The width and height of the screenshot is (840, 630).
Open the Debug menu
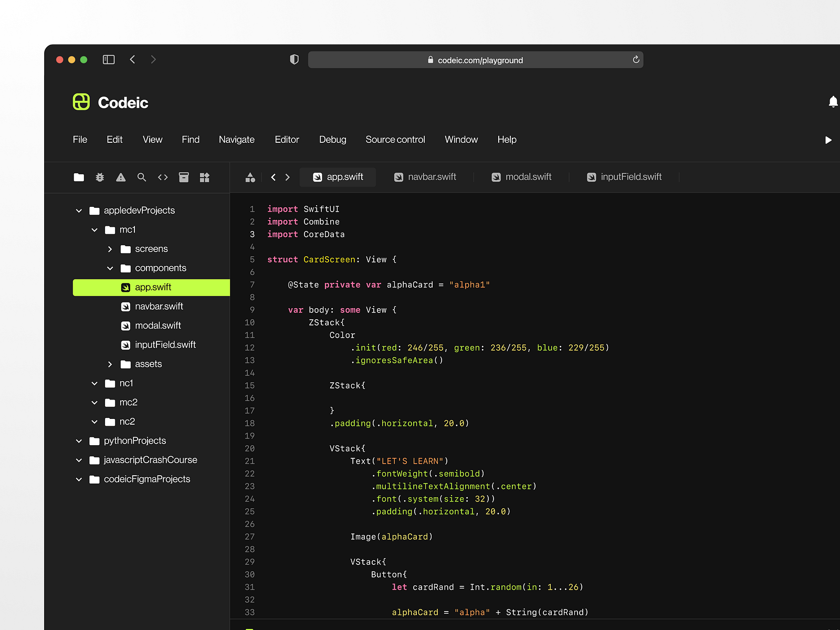[x=332, y=140]
